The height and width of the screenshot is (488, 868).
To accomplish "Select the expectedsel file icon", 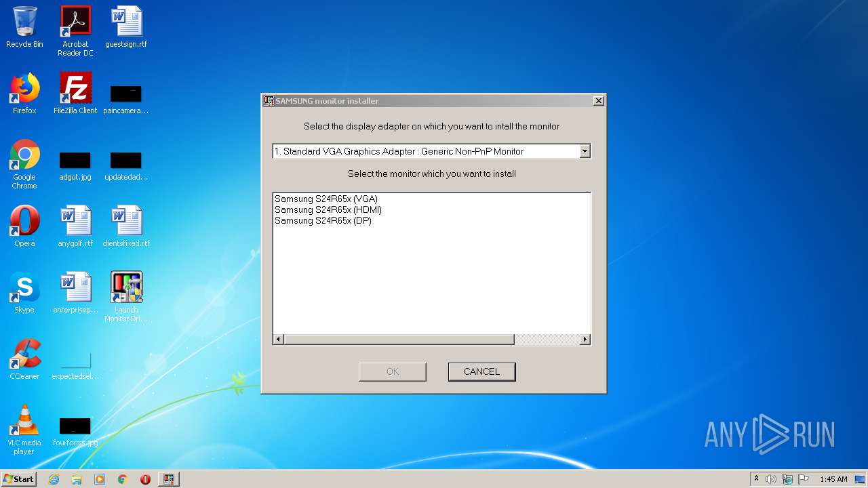I will pyautogui.click(x=75, y=366).
